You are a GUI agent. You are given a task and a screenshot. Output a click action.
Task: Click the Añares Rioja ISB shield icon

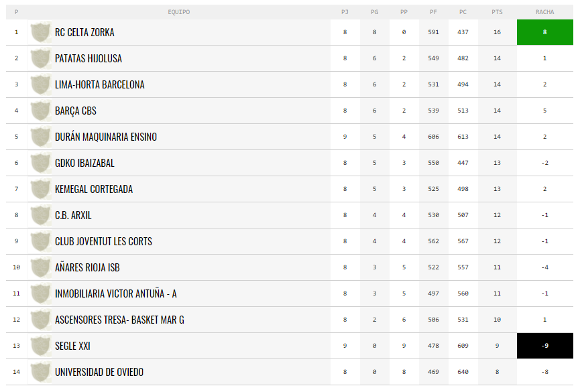[40, 267]
